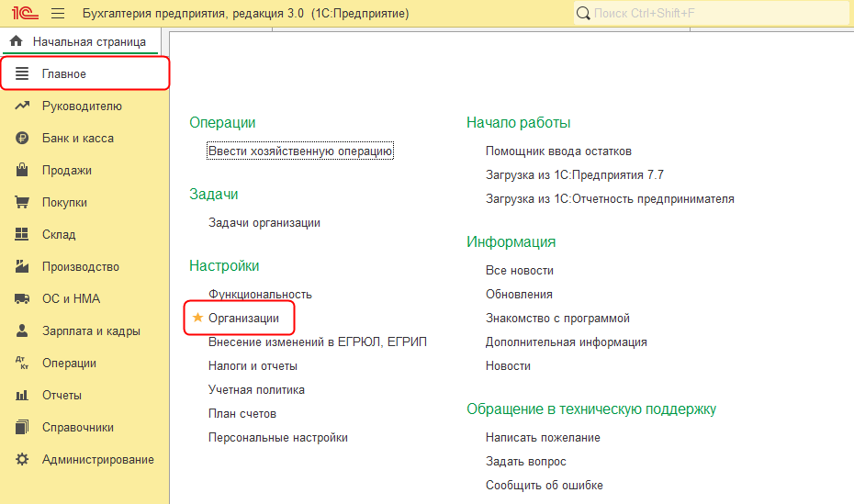Click the Банк и касса coin icon
Screen dimensions: 854x504
pos(22,138)
